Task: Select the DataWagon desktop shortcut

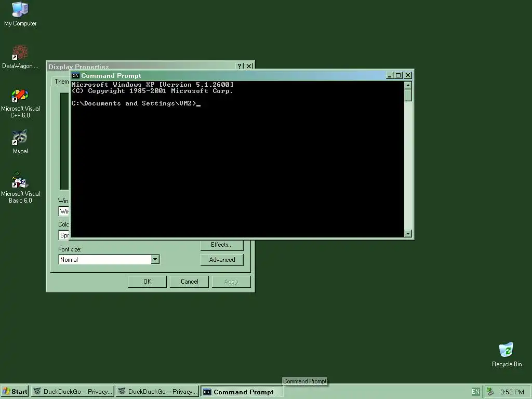Action: [20, 57]
